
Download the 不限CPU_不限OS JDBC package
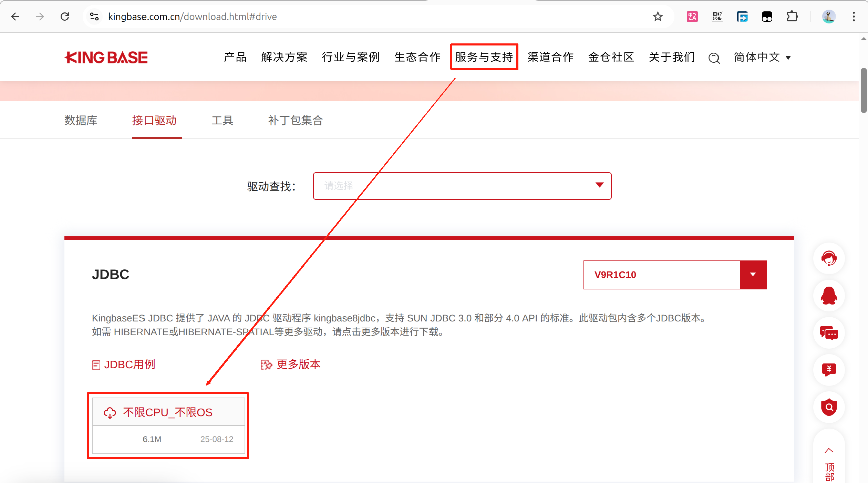(168, 412)
